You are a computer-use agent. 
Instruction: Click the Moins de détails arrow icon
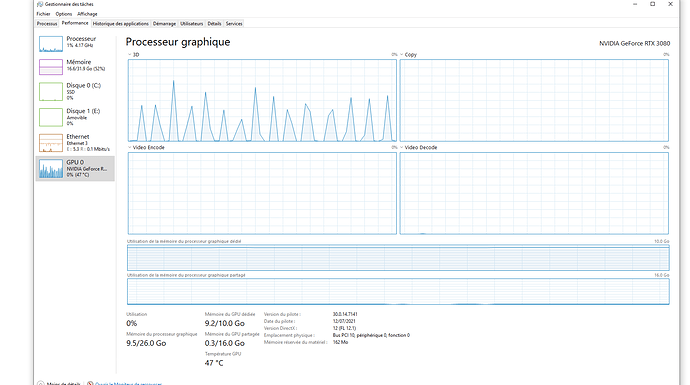41,384
